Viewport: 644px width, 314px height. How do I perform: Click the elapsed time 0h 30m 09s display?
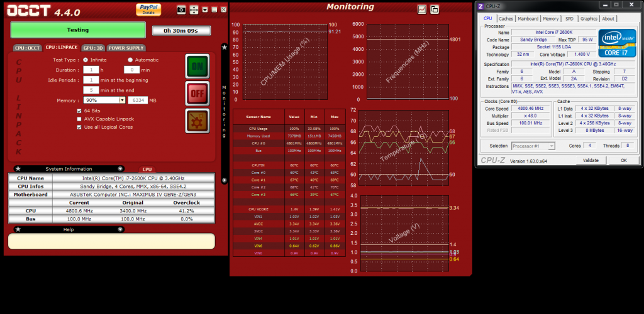(181, 31)
